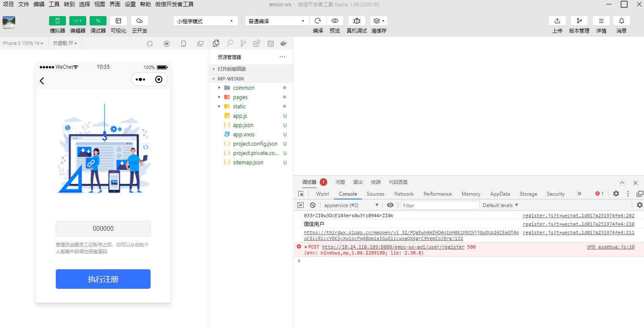Open devtools settings gear icon
The image size is (644, 329).
click(616, 194)
